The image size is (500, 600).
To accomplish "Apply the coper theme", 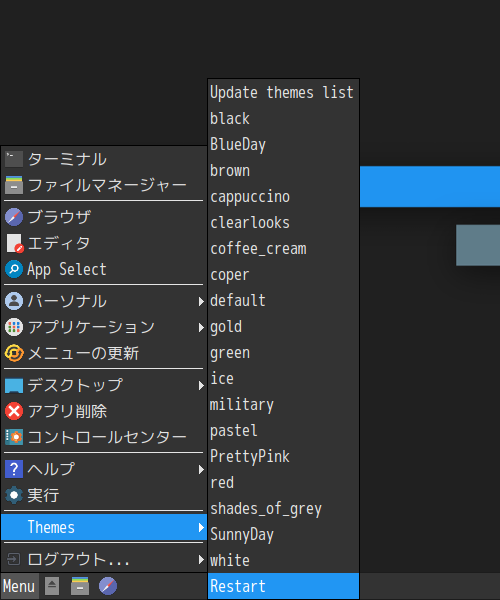I will pos(283,275).
